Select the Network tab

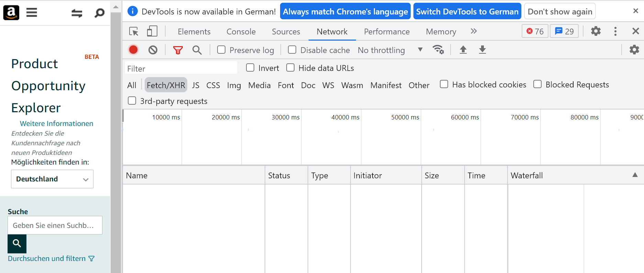click(x=332, y=32)
